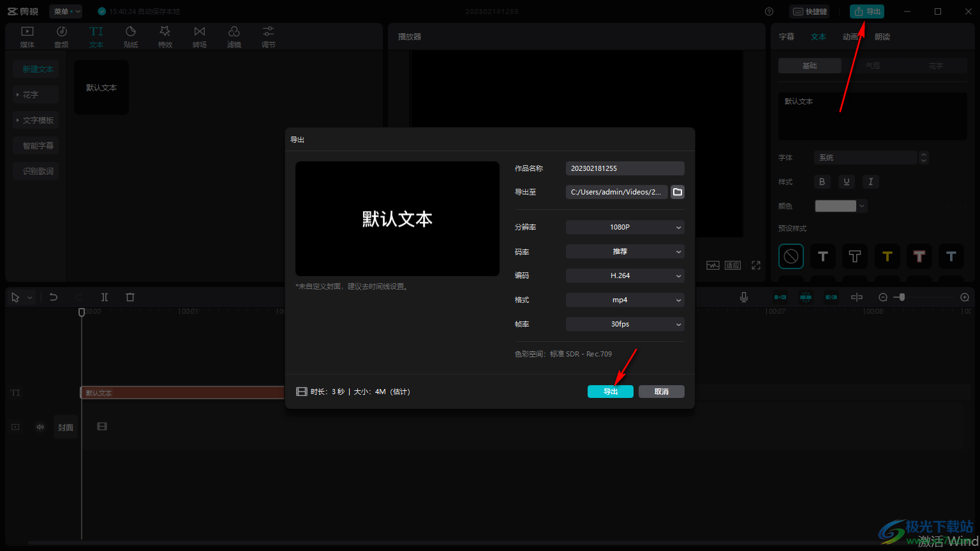The height and width of the screenshot is (551, 980).
Task: Toggle clip linkage icon
Action: (831, 297)
